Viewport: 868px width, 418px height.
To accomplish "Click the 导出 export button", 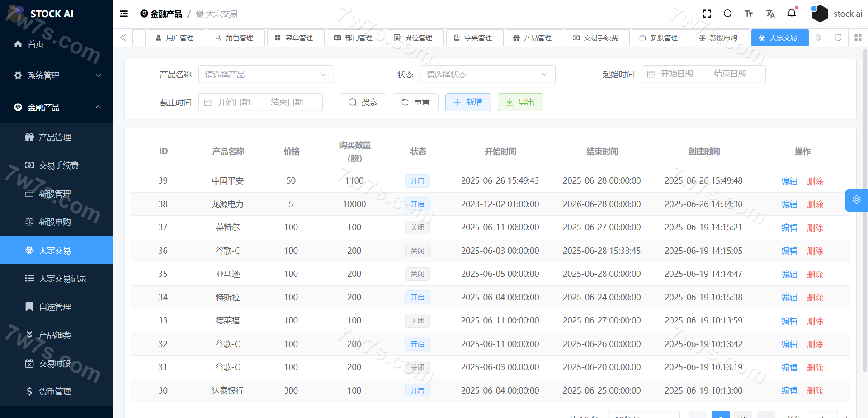I will 520,102.
